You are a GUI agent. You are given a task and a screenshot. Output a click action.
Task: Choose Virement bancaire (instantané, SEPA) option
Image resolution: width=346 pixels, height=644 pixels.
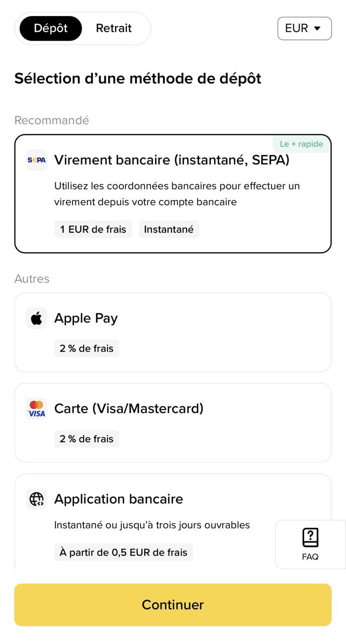tap(173, 193)
